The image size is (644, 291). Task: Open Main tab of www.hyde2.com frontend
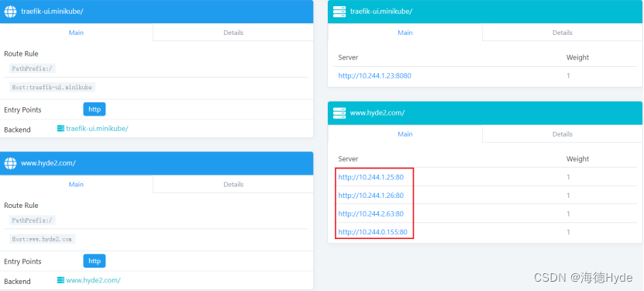pos(77,185)
